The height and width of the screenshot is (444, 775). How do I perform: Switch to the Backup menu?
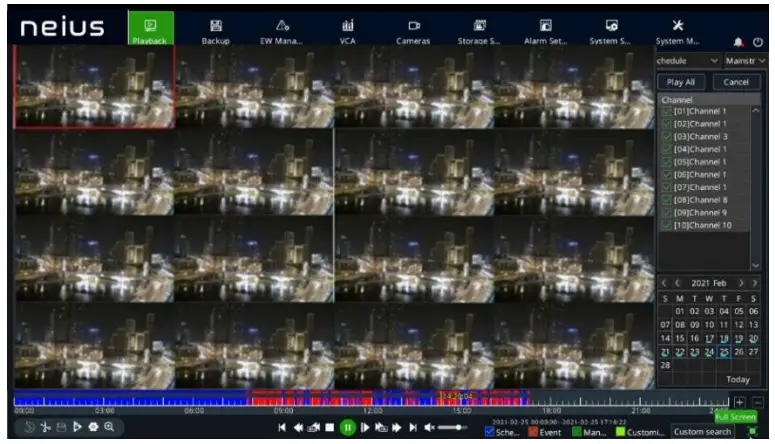tap(215, 31)
